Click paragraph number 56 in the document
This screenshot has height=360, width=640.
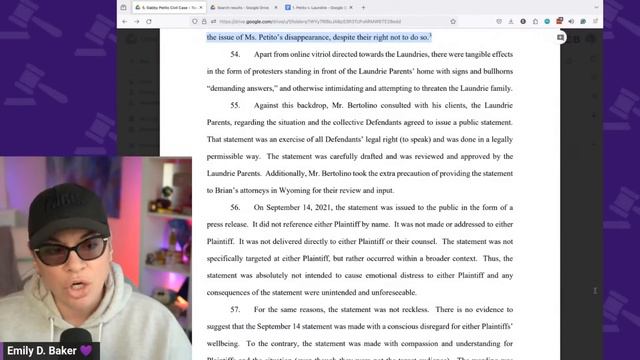pyautogui.click(x=235, y=207)
